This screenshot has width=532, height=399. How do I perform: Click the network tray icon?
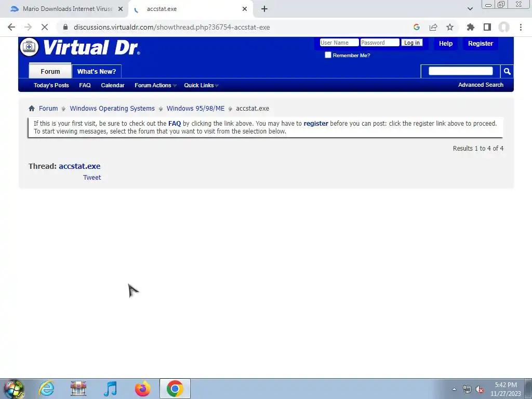(467, 389)
